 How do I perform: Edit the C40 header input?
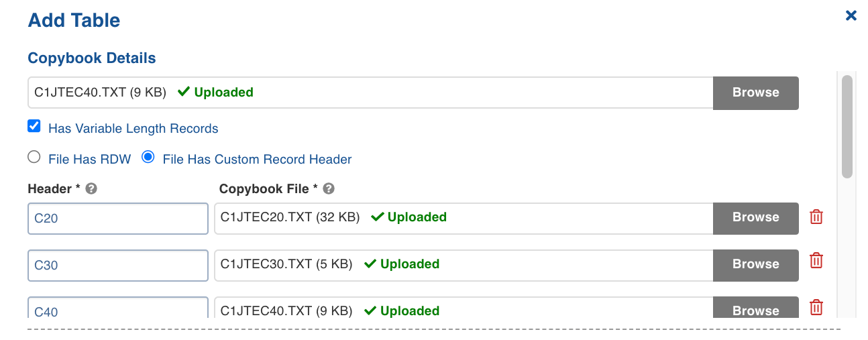point(117,309)
